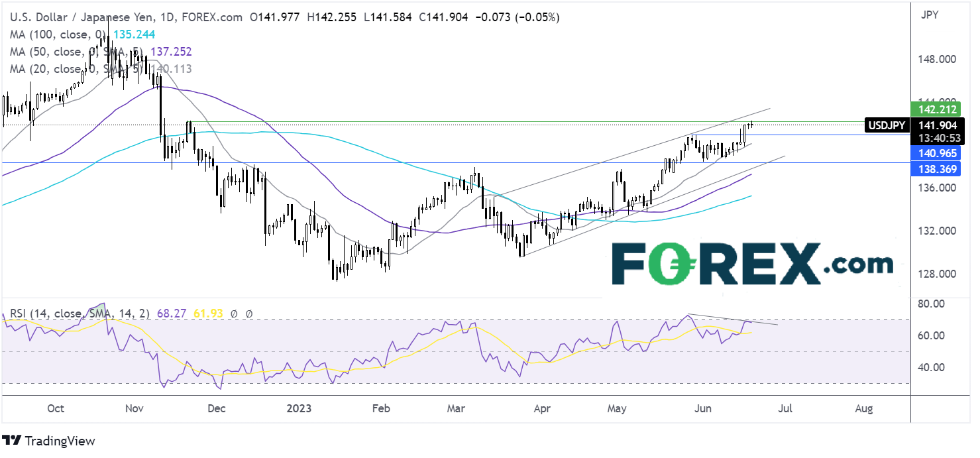The height and width of the screenshot is (458, 980).
Task: Click the Mar label on time axis
Action: click(x=456, y=408)
